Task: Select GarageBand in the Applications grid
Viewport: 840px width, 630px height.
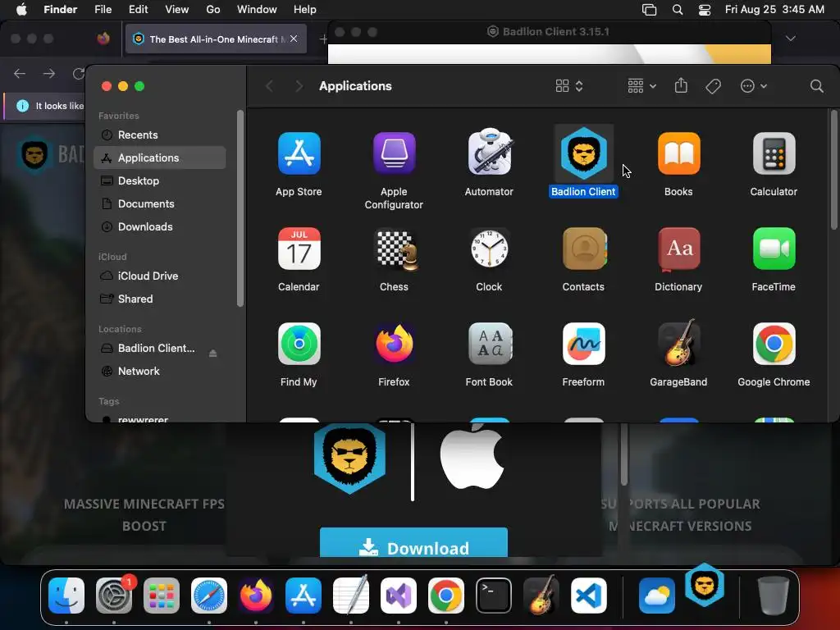Action: [678, 343]
